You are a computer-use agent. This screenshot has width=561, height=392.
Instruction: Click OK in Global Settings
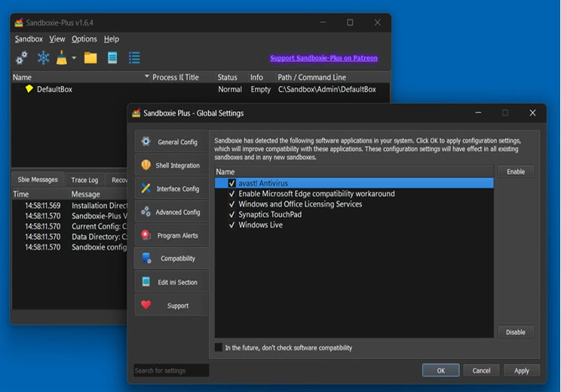441,371
